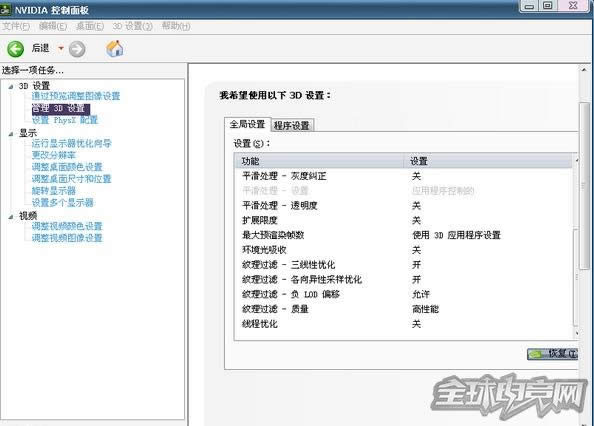Open the 文件(F) menu
594x426 pixels.
tap(16, 26)
